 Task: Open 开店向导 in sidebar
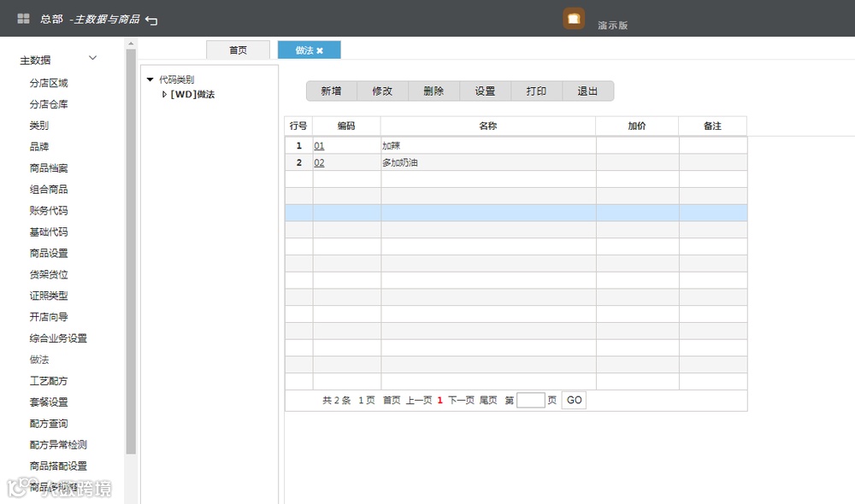pyautogui.click(x=49, y=317)
